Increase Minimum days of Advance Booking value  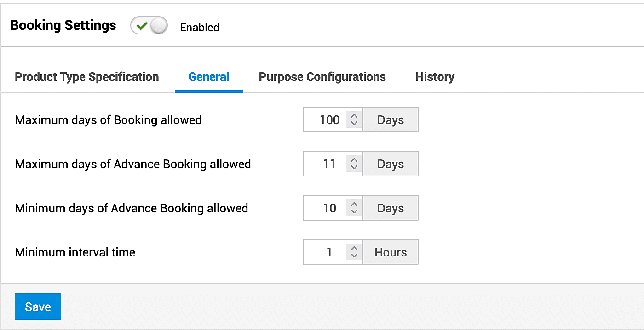point(354,205)
